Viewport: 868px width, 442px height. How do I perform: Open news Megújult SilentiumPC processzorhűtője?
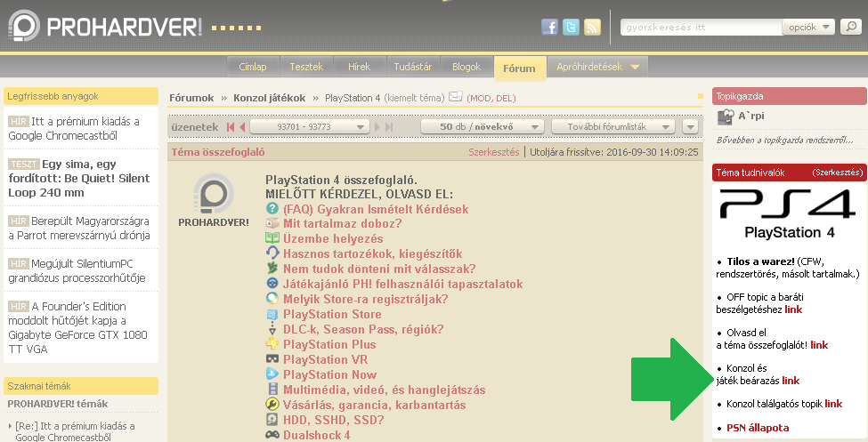77,270
